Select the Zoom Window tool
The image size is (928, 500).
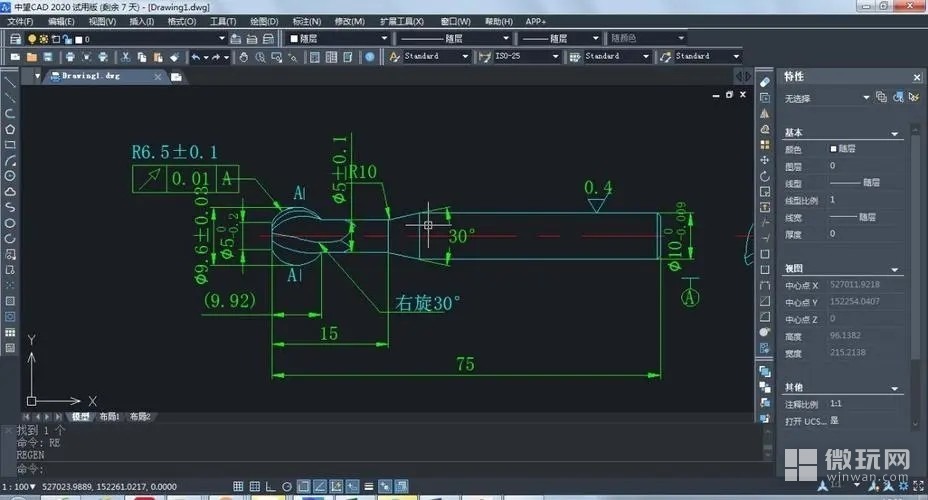(x=276, y=57)
